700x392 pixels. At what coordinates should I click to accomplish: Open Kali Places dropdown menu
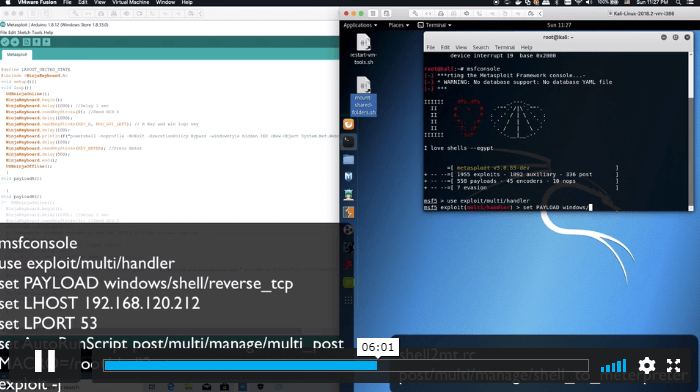pos(399,25)
